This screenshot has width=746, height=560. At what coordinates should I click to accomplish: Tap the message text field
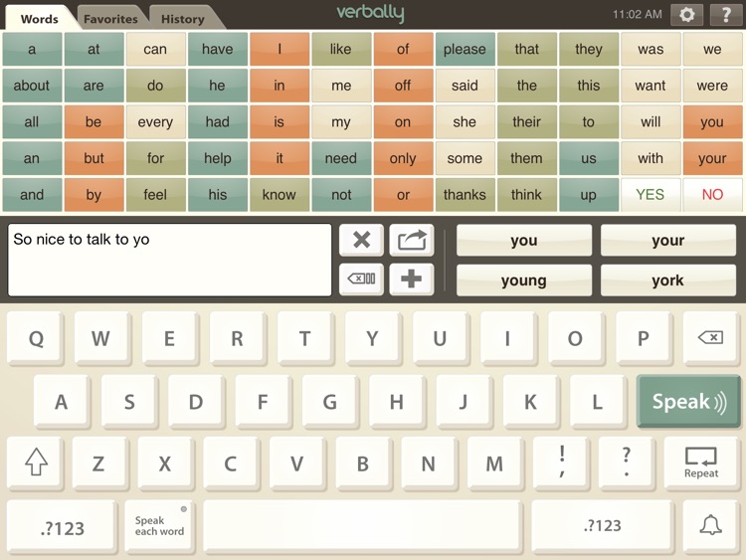pos(169,260)
